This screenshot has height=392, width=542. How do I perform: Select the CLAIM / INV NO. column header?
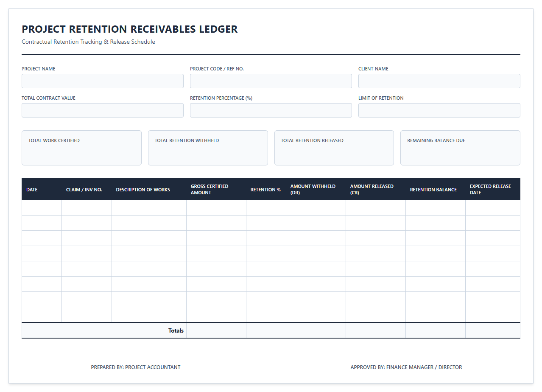[87, 189]
